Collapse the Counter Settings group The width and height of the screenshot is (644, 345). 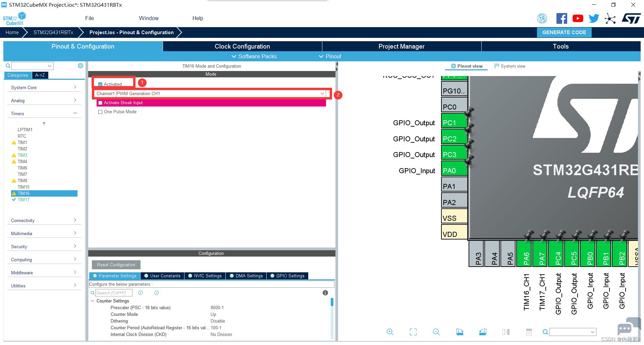point(93,301)
